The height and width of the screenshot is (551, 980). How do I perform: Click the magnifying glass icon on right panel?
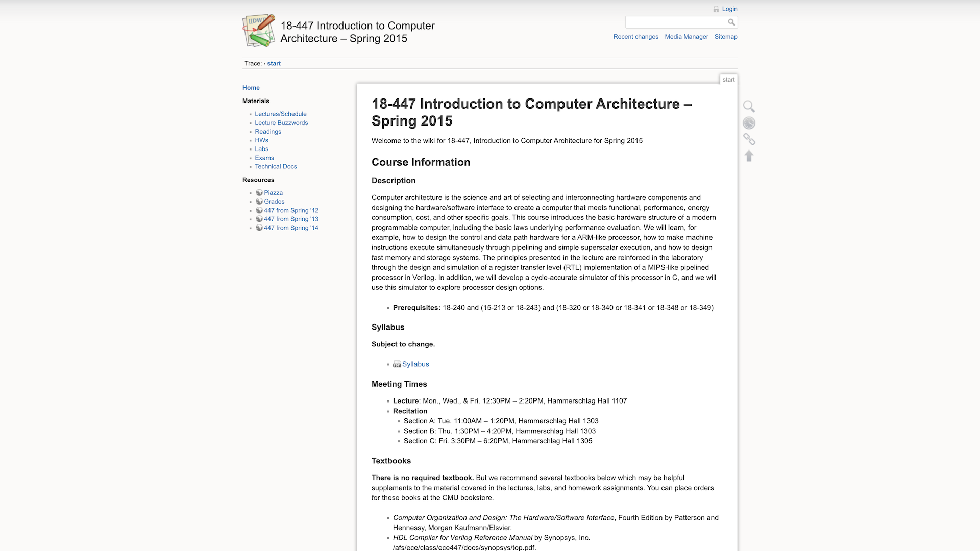point(749,106)
